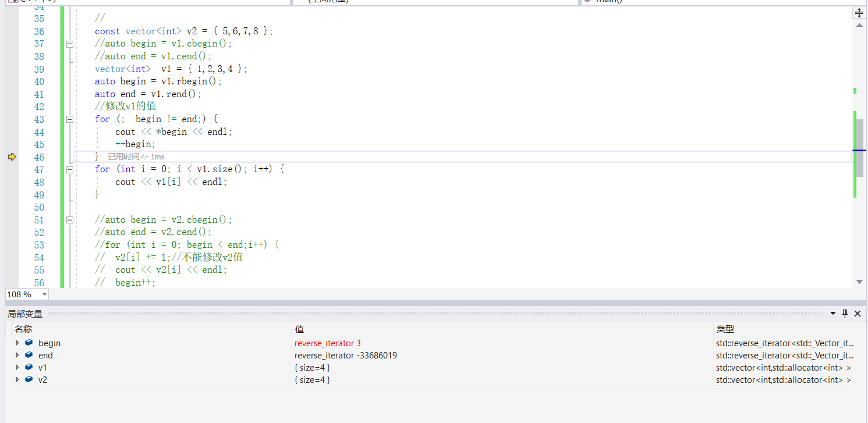Image resolution: width=868 pixels, height=423 pixels.
Task: Click the editor scrollbar up arrow
Action: 859,25
